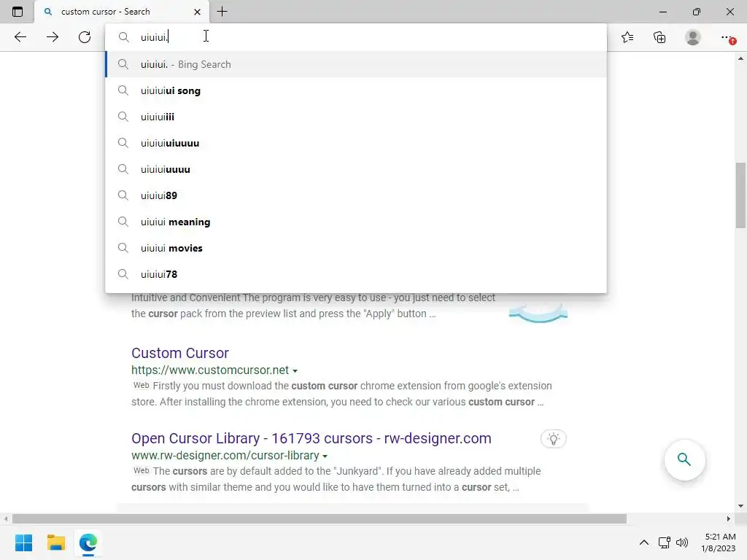The image size is (747, 560).
Task: Click search icon beside 'uiuiui meaning'
Action: tap(123, 222)
